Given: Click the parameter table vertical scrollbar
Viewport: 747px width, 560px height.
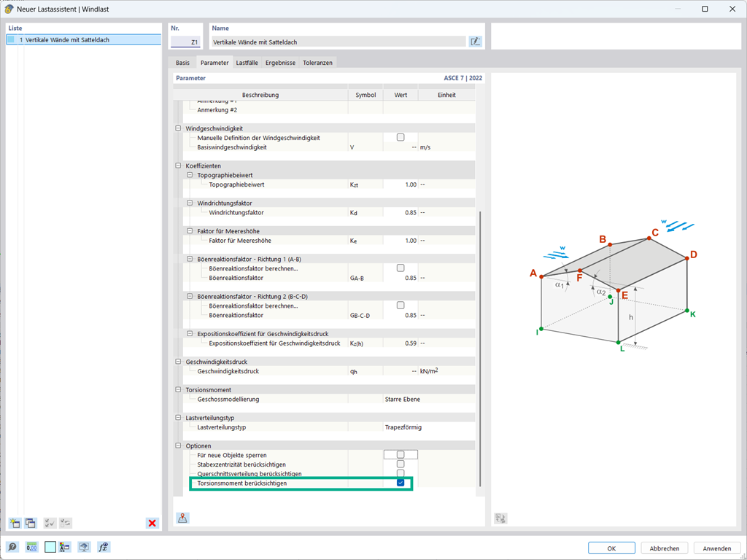Looking at the screenshot, I should pos(480,349).
